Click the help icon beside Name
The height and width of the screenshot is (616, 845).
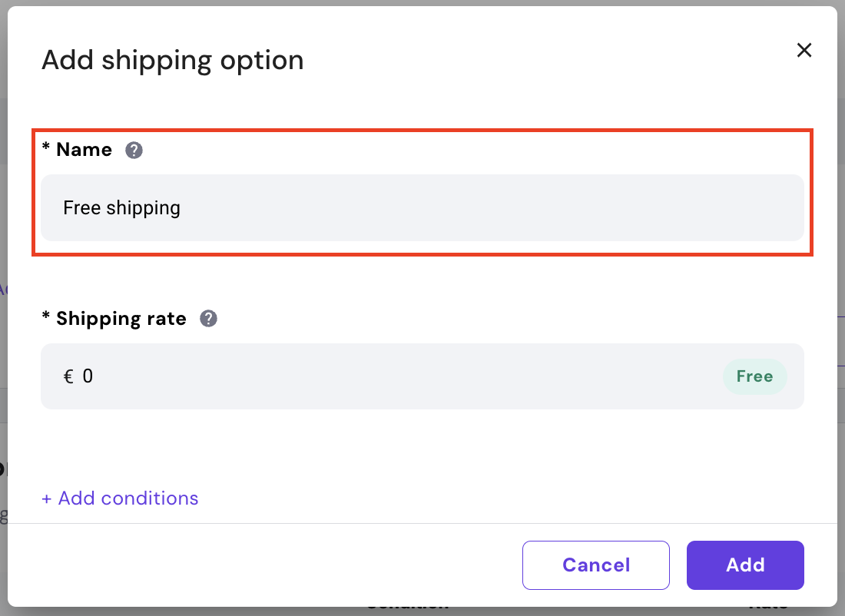(x=134, y=150)
